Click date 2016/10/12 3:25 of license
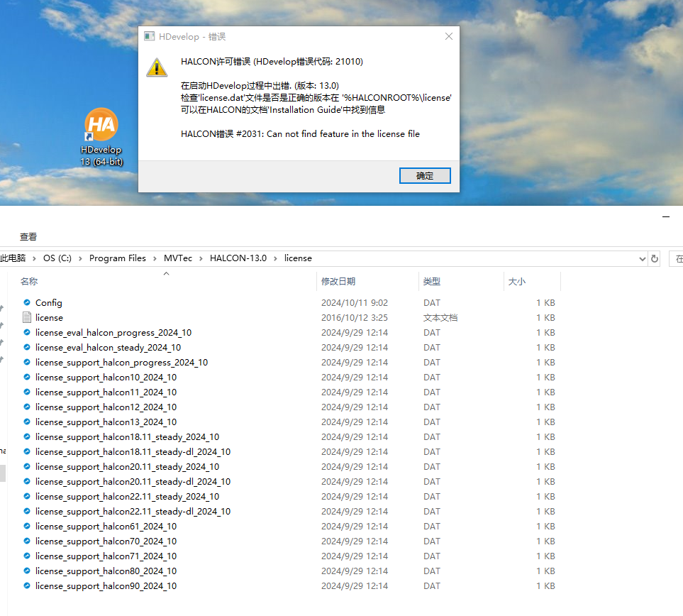The height and width of the screenshot is (616, 683). 355,318
